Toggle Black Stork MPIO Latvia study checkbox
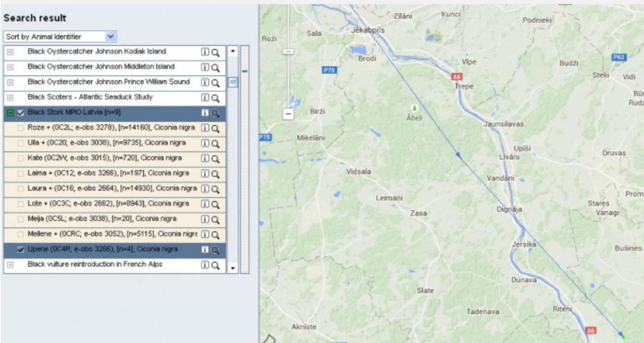This screenshot has height=343, width=644. coord(20,113)
